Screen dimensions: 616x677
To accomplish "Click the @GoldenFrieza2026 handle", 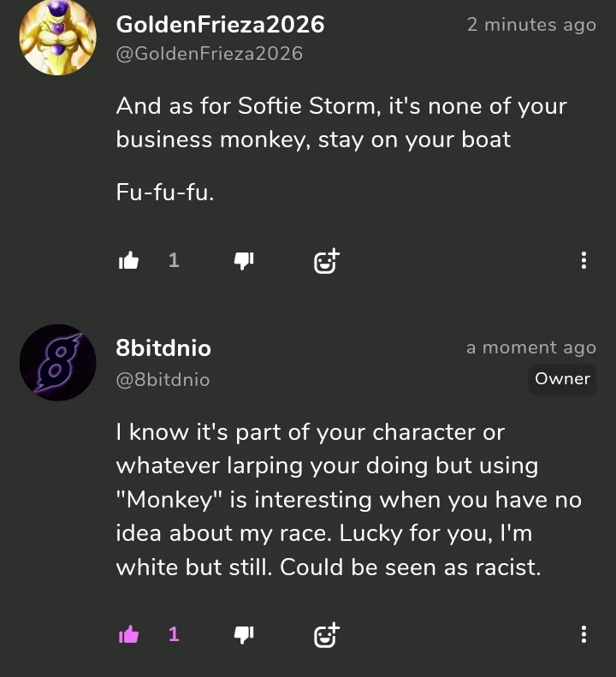I will coord(209,54).
